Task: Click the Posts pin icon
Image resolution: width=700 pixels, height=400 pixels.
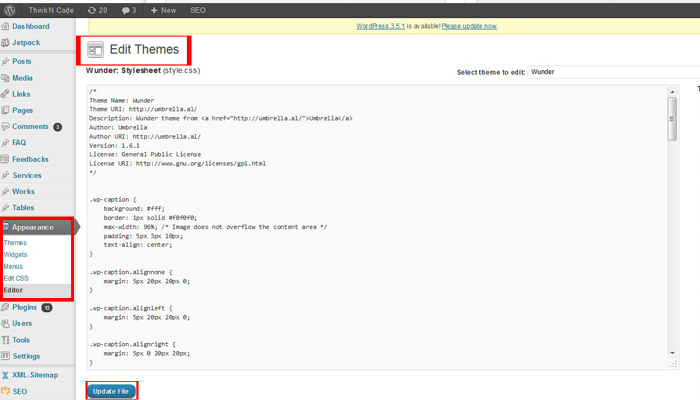Action: [x=5, y=62]
